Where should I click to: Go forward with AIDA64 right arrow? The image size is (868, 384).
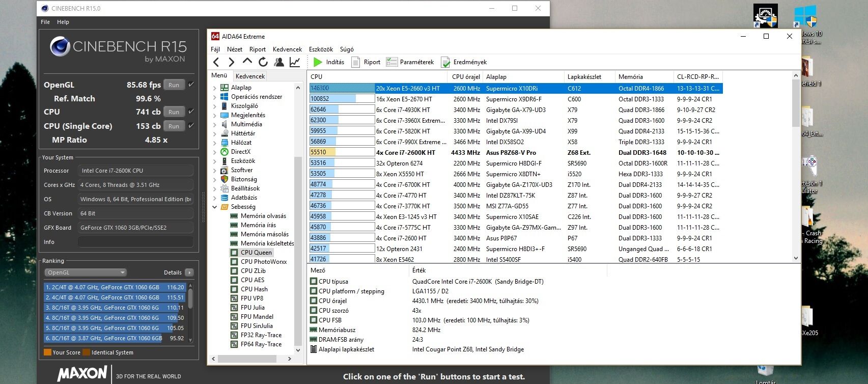(x=231, y=62)
